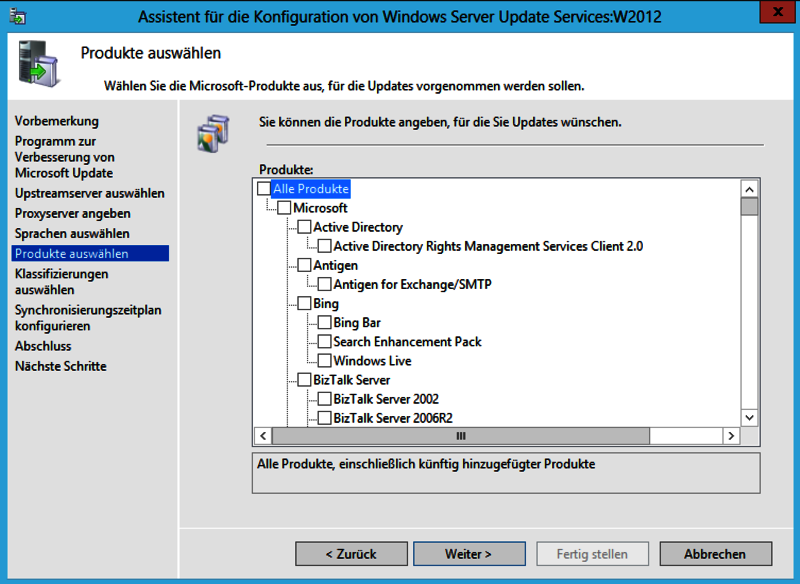The image size is (800, 584).
Task: Select the highlighted Produkte auswählen step
Action: (90, 253)
